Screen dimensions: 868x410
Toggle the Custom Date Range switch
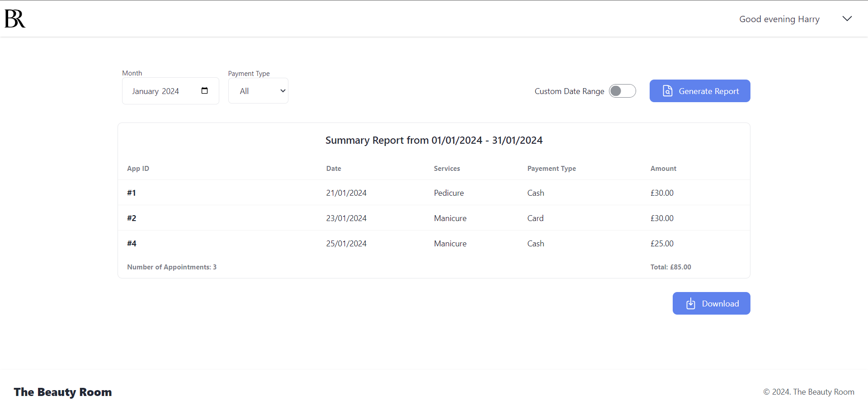point(622,91)
